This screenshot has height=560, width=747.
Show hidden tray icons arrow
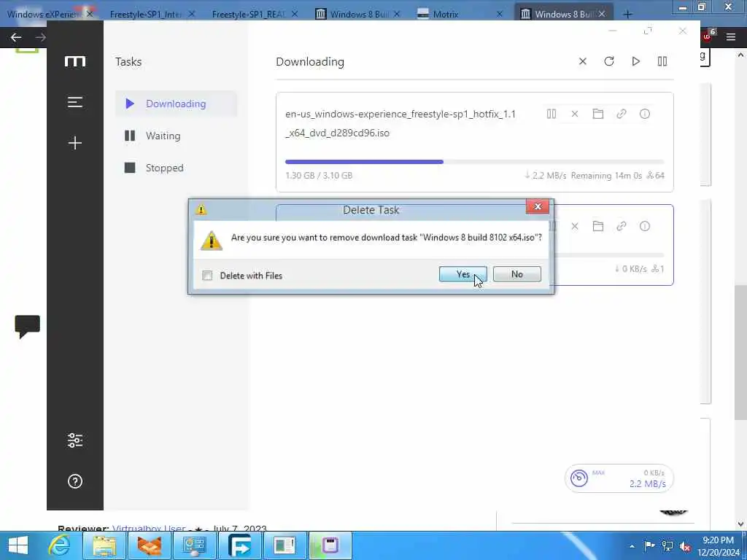point(632,546)
